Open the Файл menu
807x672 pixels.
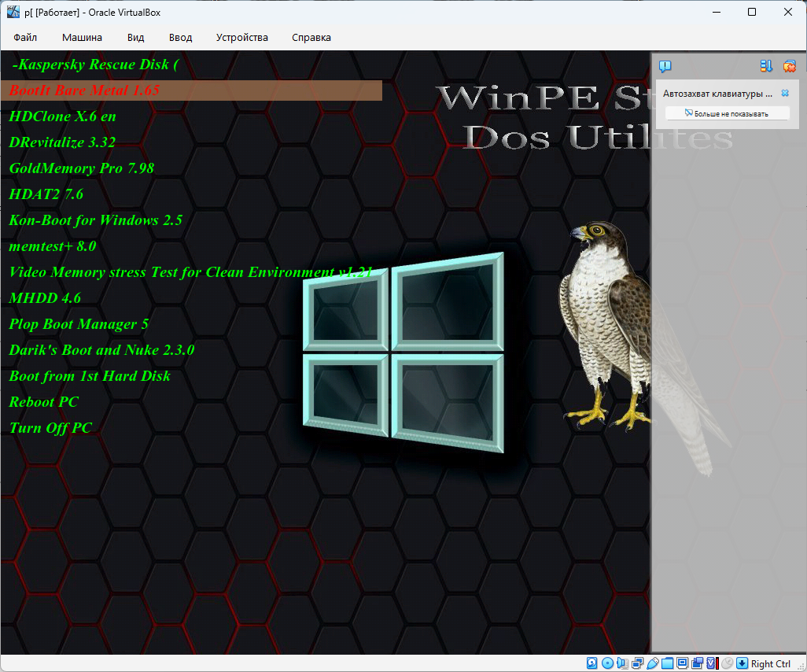(x=25, y=37)
